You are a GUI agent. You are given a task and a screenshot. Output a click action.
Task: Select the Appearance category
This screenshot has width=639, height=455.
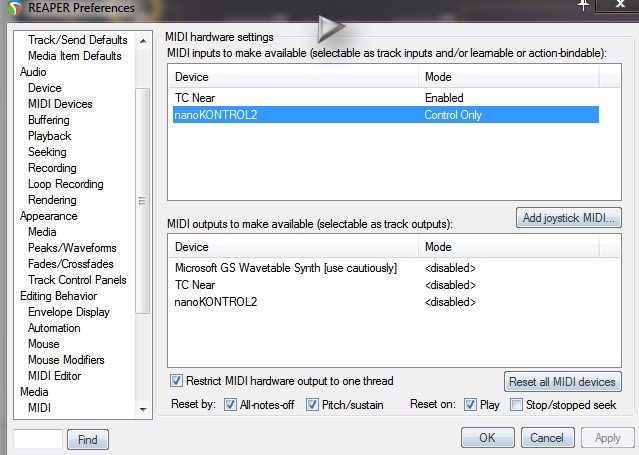tap(48, 216)
